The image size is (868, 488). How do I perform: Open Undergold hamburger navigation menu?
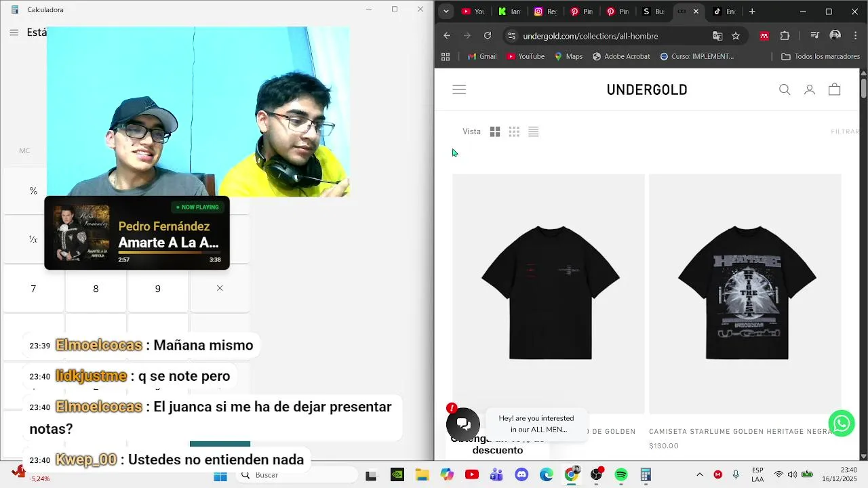click(x=459, y=89)
